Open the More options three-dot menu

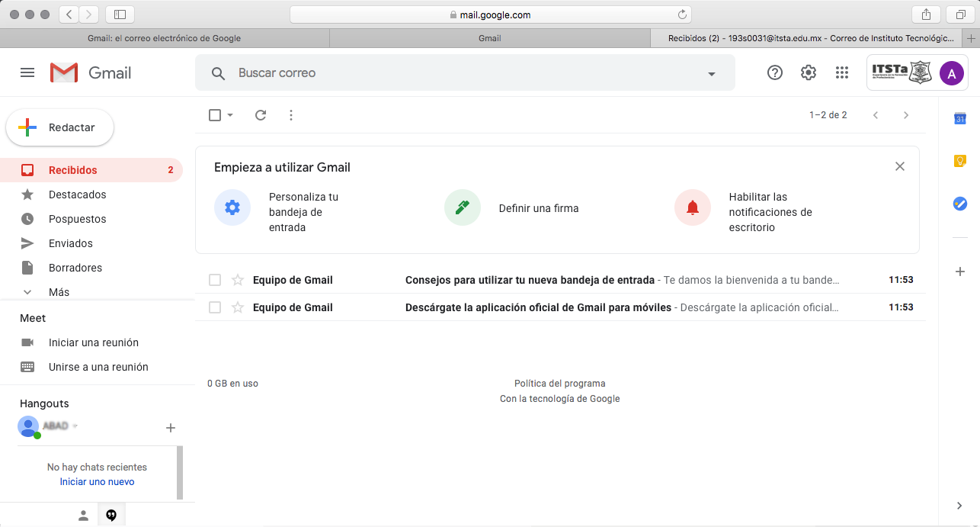tap(291, 115)
